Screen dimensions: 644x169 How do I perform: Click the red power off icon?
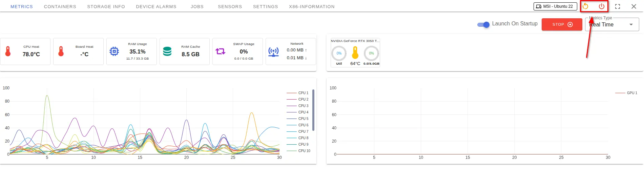coord(601,6)
